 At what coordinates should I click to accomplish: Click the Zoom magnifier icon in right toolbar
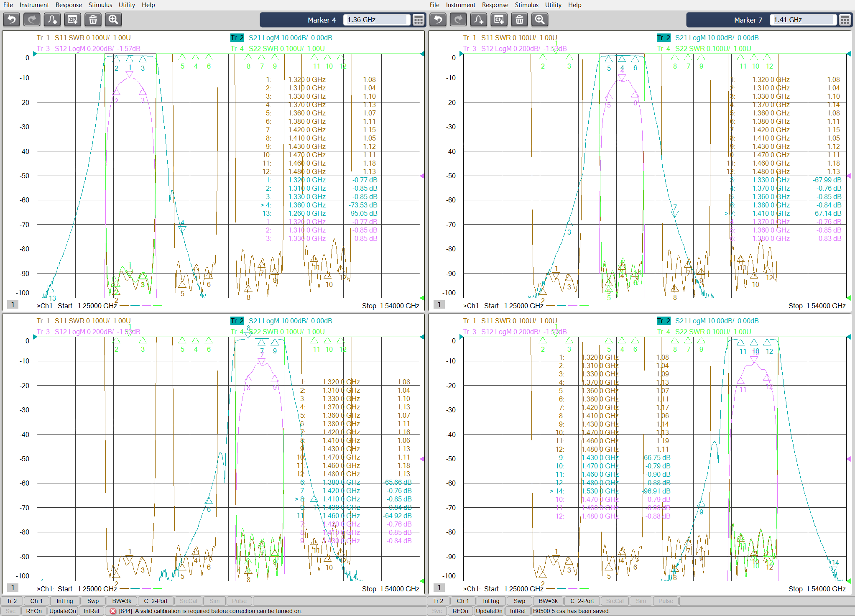point(540,20)
